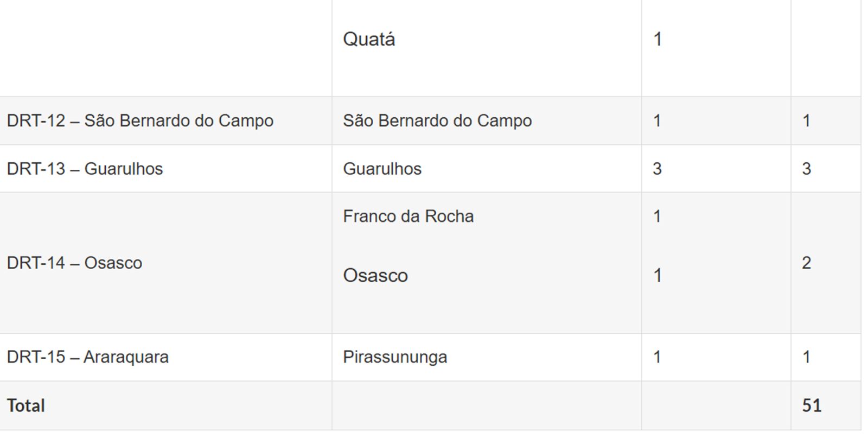Click the bold Total row label

[25, 406]
